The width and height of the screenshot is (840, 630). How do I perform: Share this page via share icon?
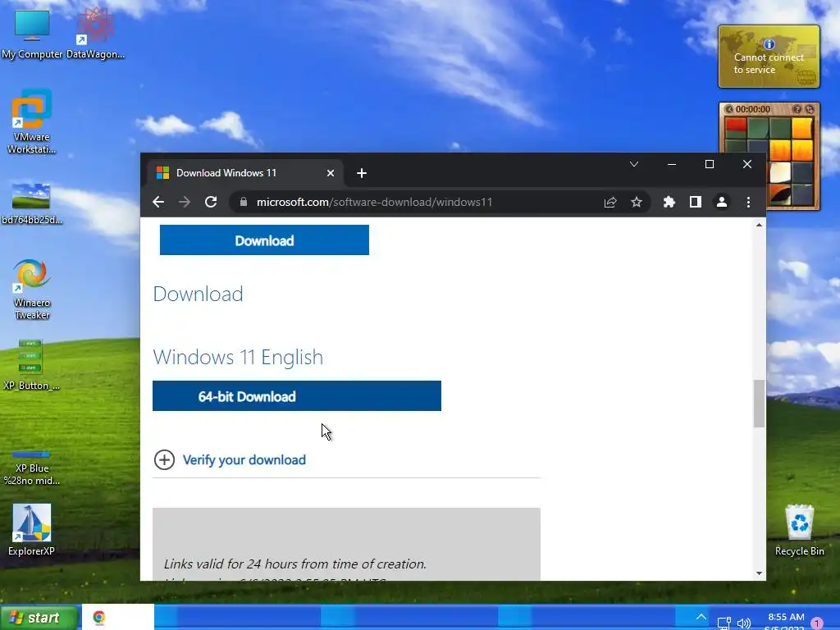click(610, 202)
